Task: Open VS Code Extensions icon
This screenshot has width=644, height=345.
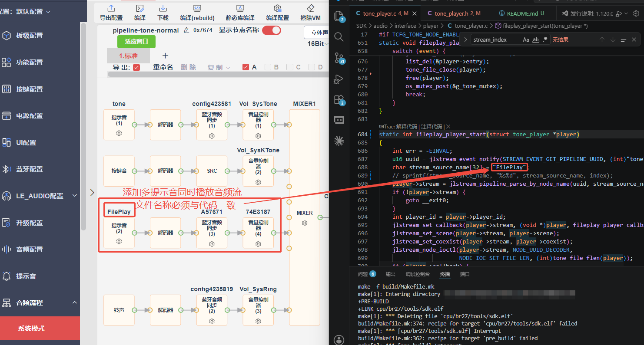Action: (339, 100)
